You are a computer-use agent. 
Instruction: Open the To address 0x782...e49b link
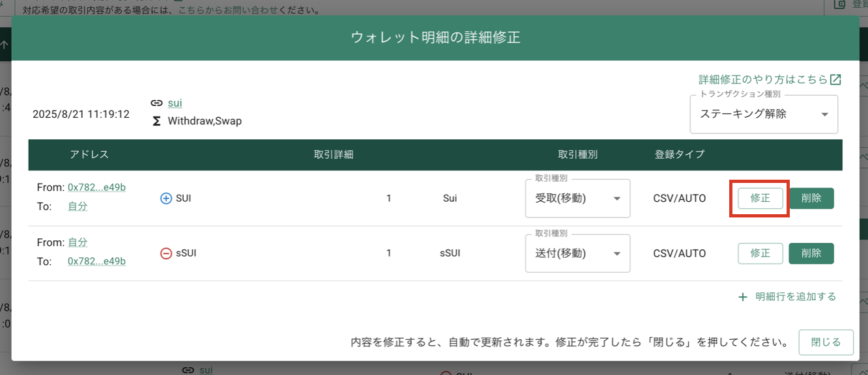click(96, 261)
